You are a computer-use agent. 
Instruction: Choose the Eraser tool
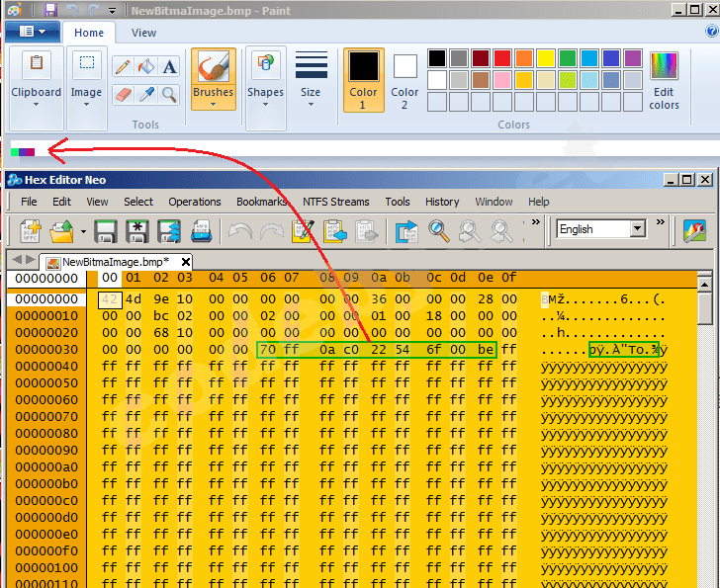click(123, 95)
